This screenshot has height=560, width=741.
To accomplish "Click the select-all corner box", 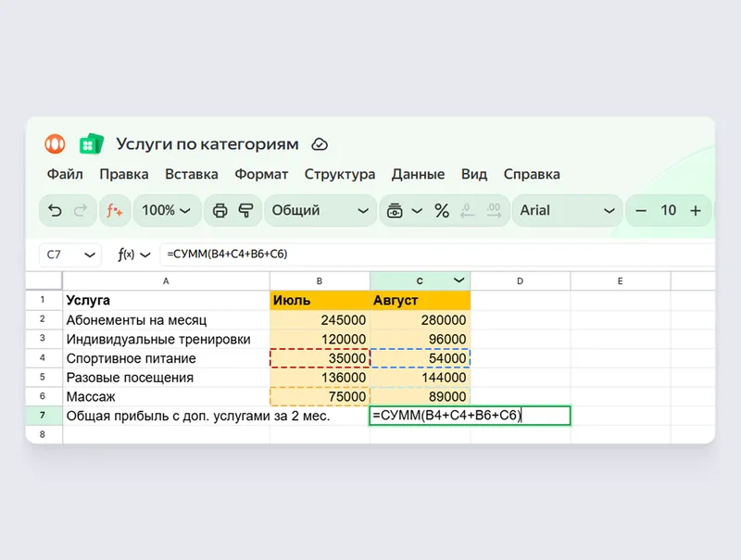I will (x=44, y=281).
